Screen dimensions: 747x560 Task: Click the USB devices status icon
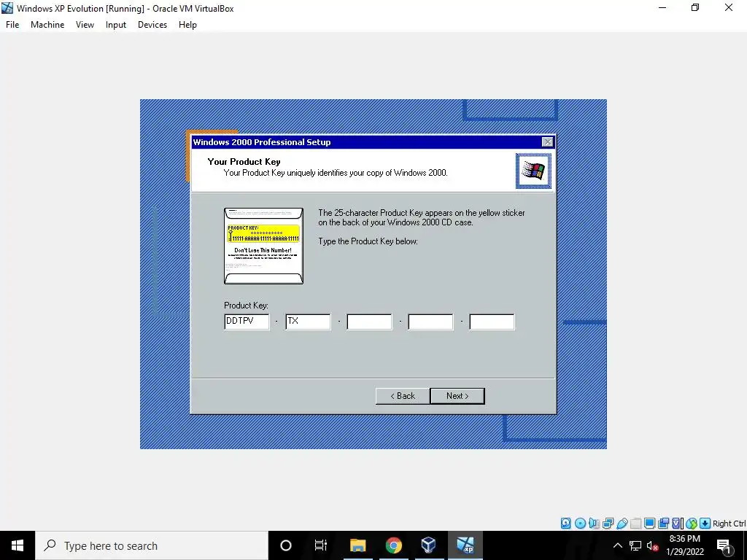point(622,524)
